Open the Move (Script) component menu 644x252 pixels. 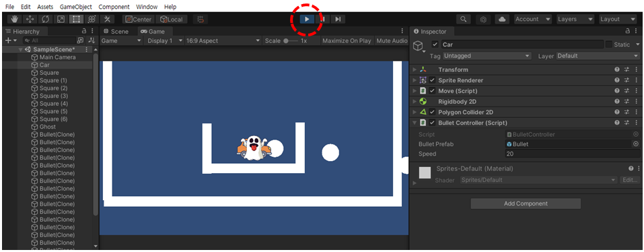click(x=636, y=91)
